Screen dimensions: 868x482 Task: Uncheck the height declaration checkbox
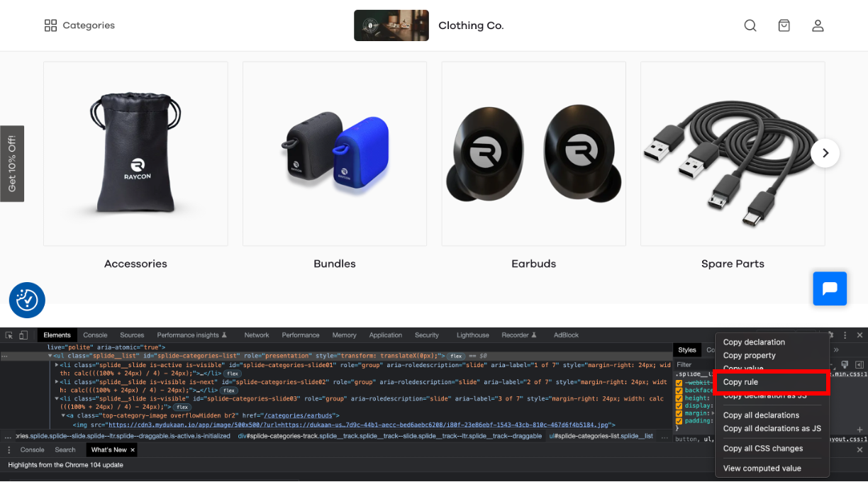pyautogui.click(x=679, y=398)
